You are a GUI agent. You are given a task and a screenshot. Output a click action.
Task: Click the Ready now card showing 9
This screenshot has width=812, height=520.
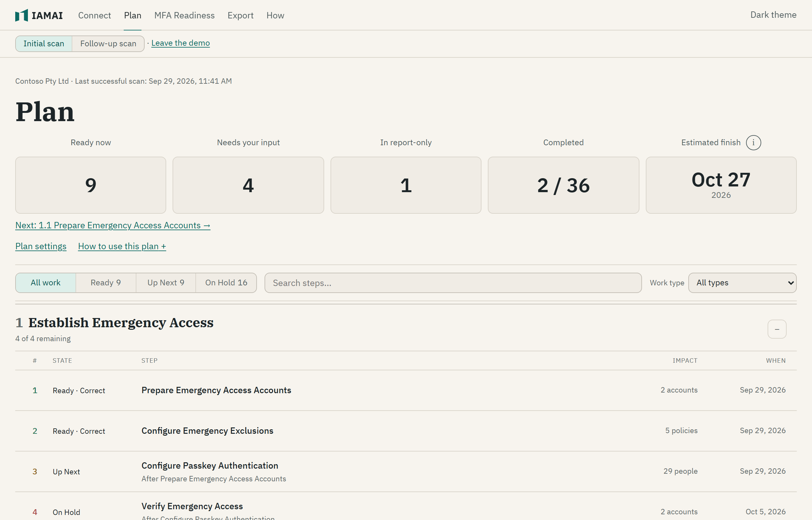(x=90, y=185)
